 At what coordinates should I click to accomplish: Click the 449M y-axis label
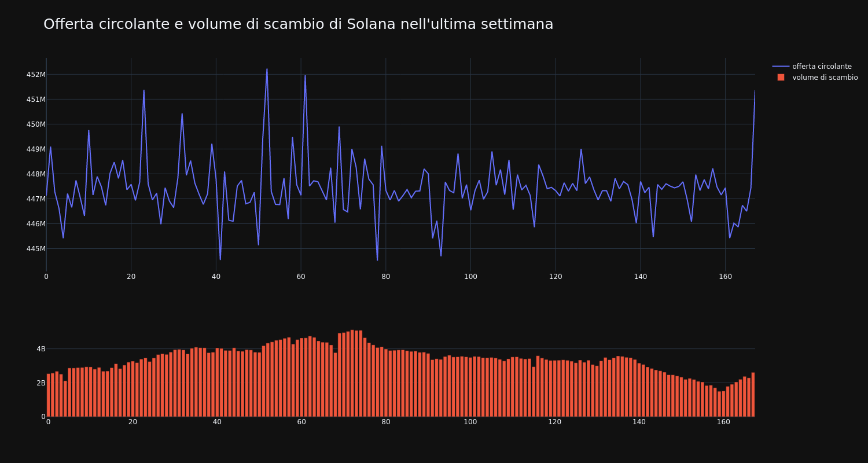[35, 149]
